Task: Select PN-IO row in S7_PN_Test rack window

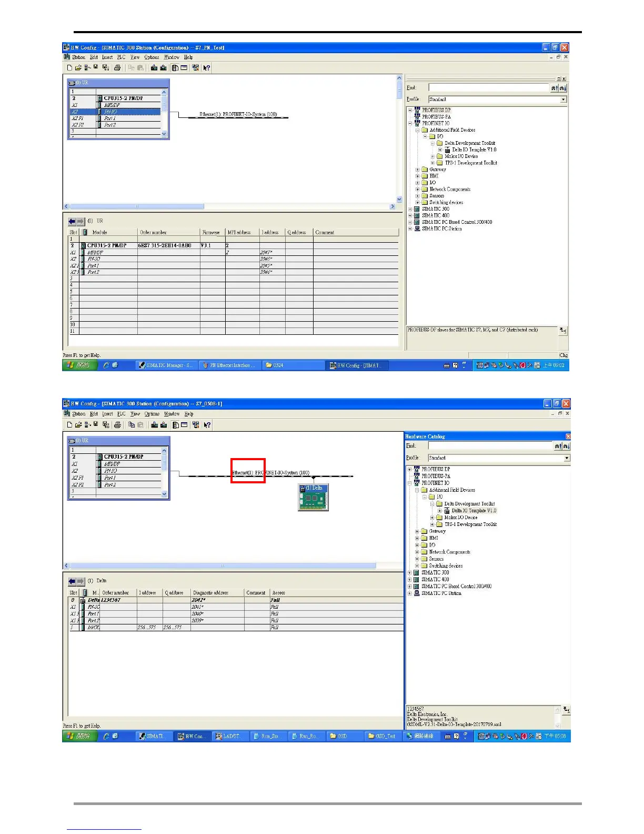Action: 115,112
